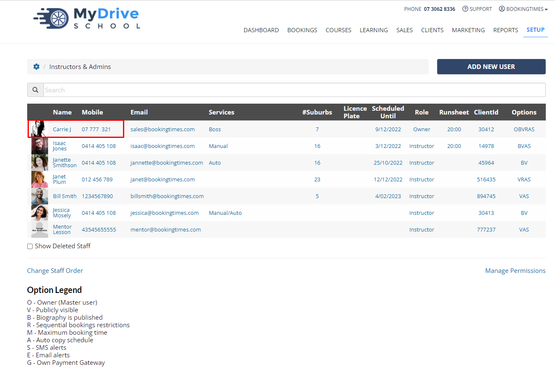The height and width of the screenshot is (392, 555).
Task: Click inside the Search field
Action: pyautogui.click(x=294, y=90)
